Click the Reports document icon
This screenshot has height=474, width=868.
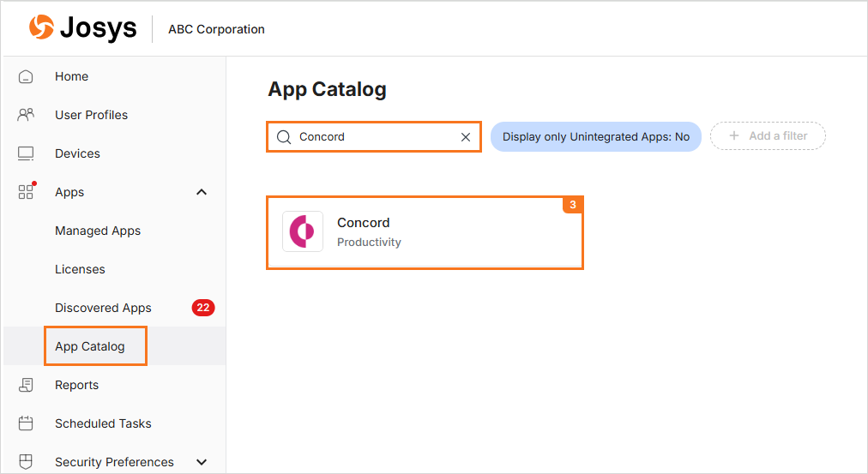tap(26, 385)
